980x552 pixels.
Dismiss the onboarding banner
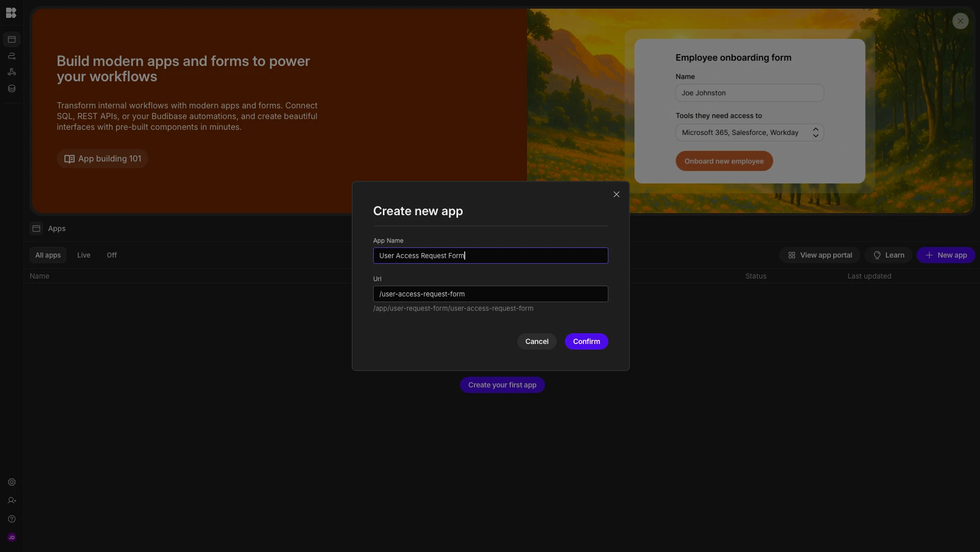(x=960, y=21)
